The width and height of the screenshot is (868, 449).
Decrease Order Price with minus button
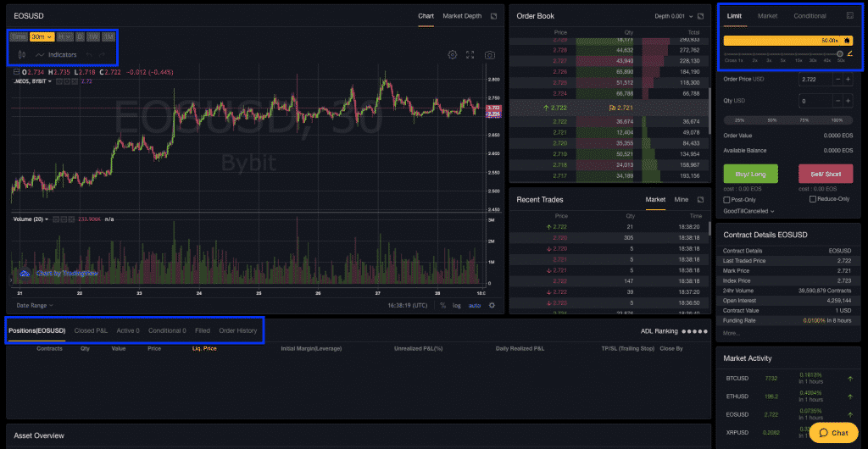(x=838, y=80)
